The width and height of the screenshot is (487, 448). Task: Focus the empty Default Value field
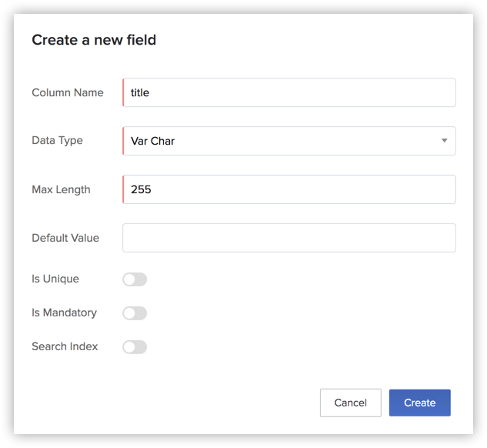click(289, 238)
